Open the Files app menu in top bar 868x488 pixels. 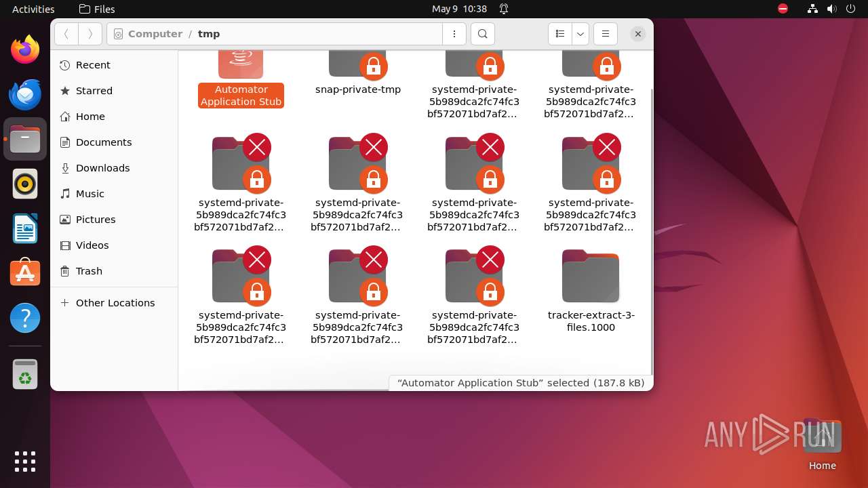click(97, 9)
